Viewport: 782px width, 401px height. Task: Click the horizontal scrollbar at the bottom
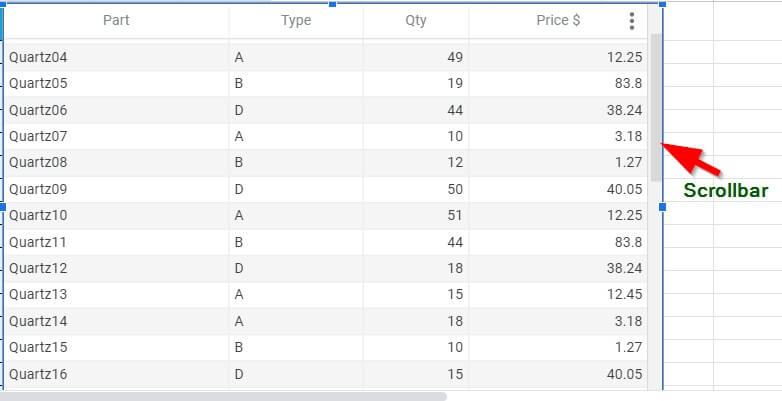pos(223,396)
